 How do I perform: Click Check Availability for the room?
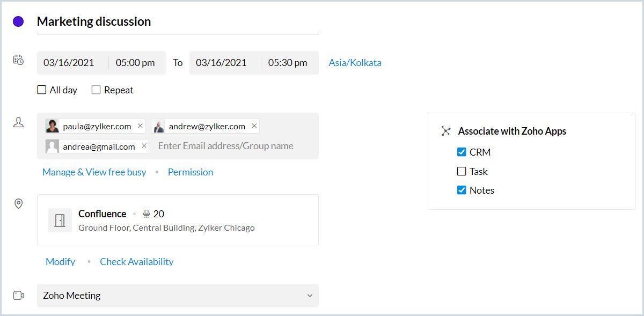point(137,262)
